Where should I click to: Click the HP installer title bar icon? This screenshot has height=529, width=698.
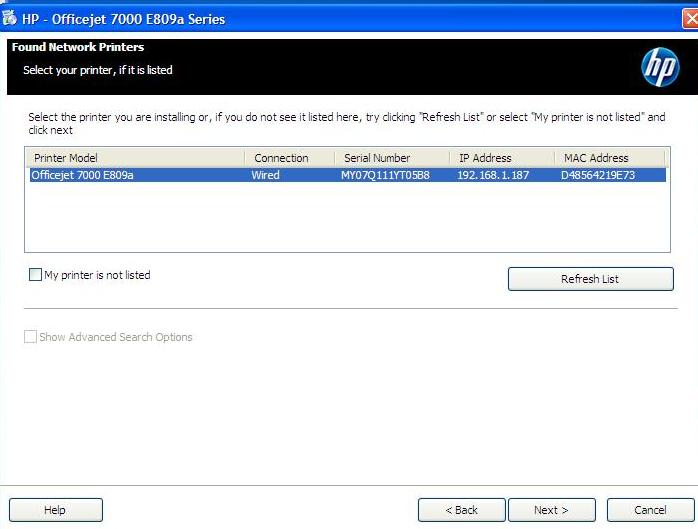click(9, 18)
